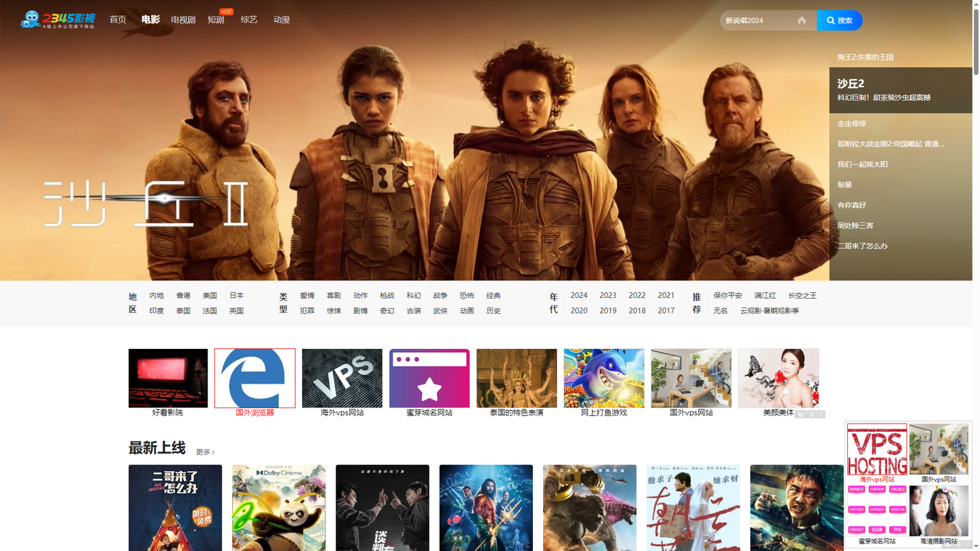Choose the 爱情 genre filter
The image size is (980, 551).
pos(307,296)
